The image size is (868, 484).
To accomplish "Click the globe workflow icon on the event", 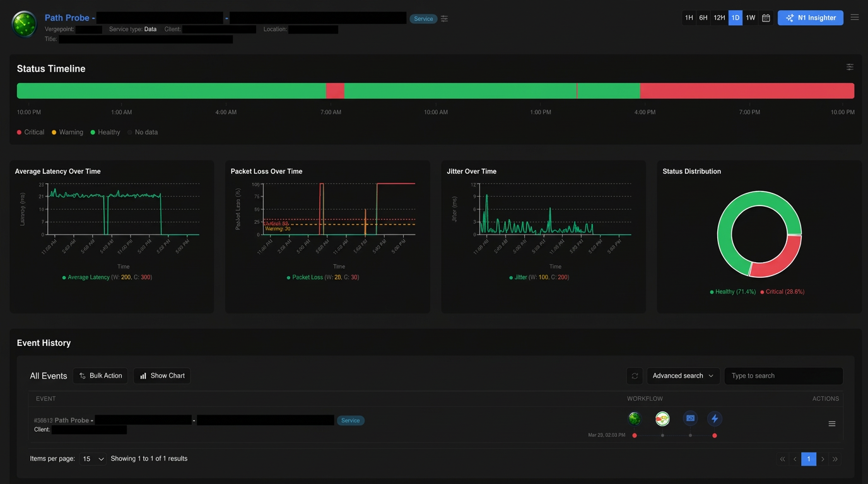I will click(635, 418).
